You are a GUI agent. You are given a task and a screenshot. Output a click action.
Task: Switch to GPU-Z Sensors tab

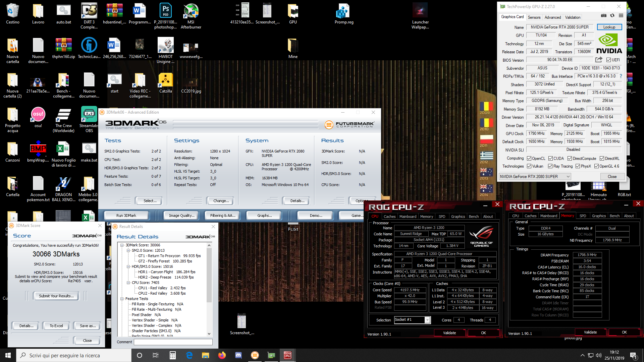pos(534,17)
